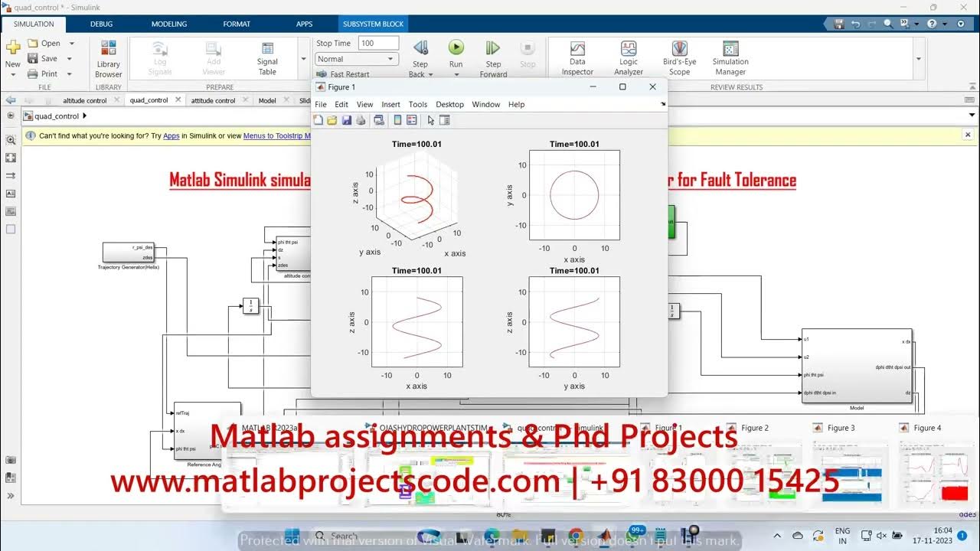This screenshot has height=551, width=980.
Task: Click the Signal Table button
Action: [267, 59]
